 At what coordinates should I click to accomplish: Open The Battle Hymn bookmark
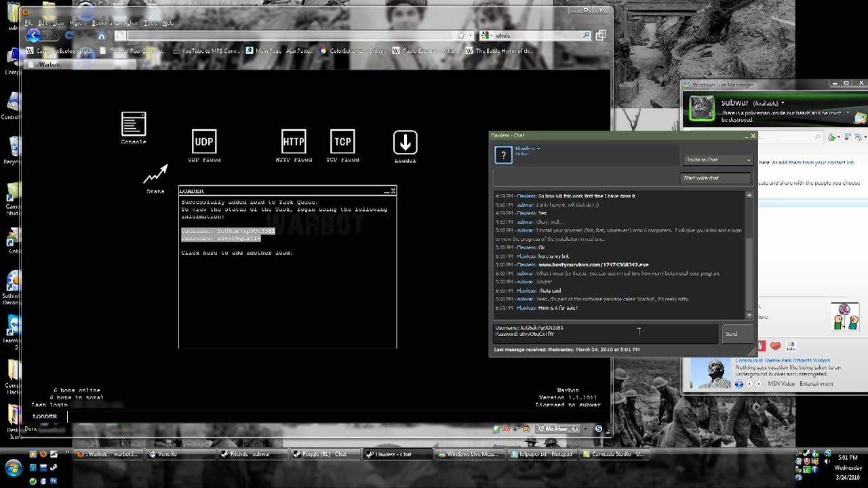click(499, 51)
